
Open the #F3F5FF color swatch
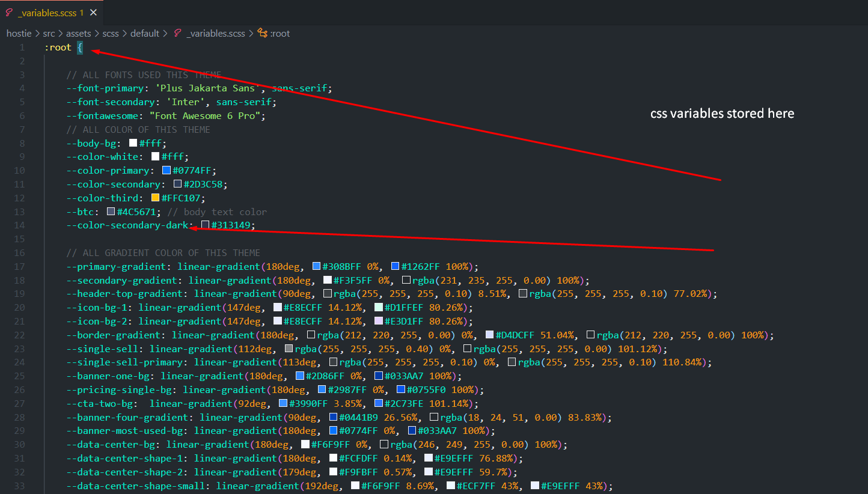(x=328, y=280)
